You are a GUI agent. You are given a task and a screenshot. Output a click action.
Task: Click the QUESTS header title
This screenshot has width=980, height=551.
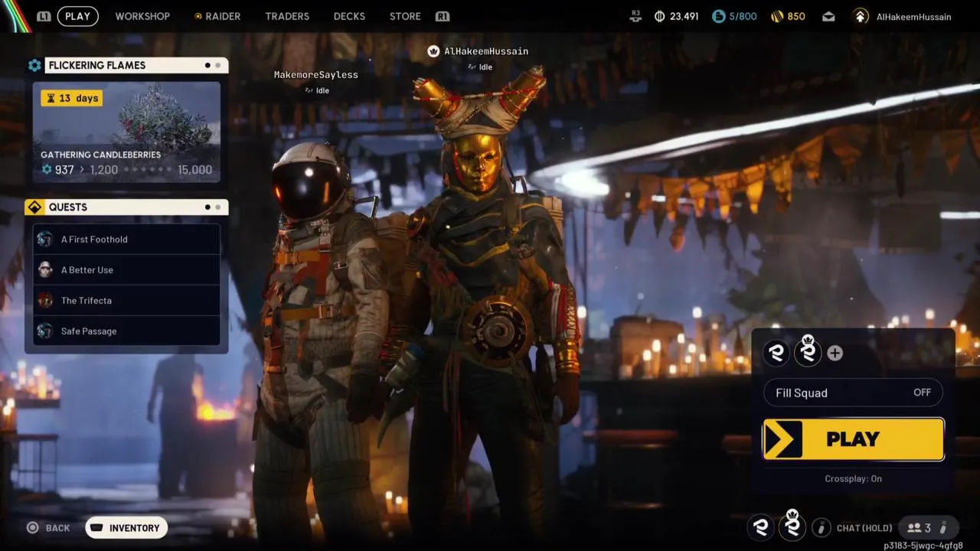68,207
